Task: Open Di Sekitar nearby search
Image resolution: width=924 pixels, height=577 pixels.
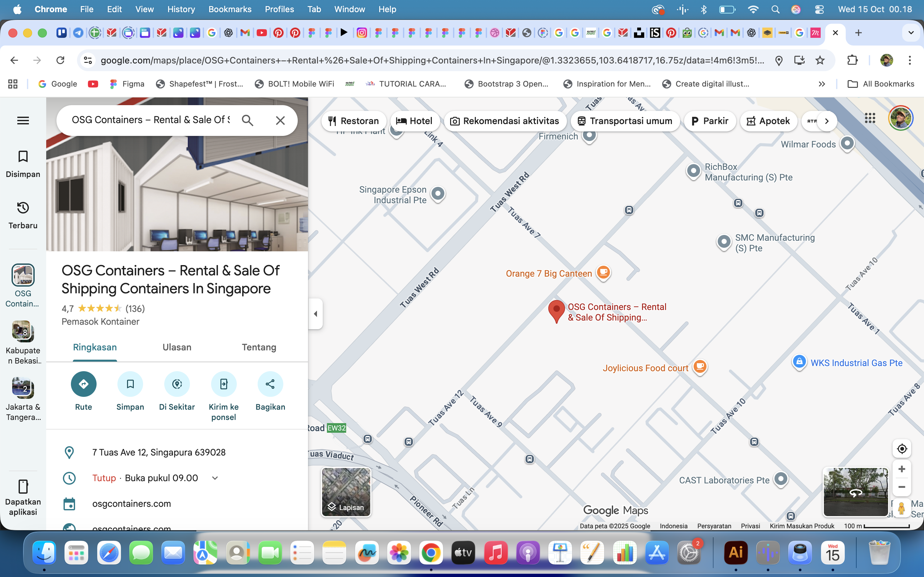Action: tap(177, 384)
